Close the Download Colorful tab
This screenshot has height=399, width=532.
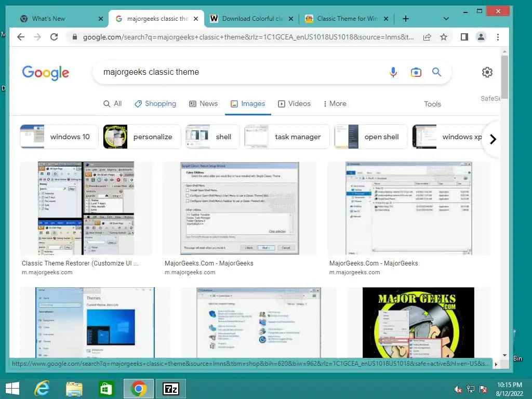[x=291, y=19]
